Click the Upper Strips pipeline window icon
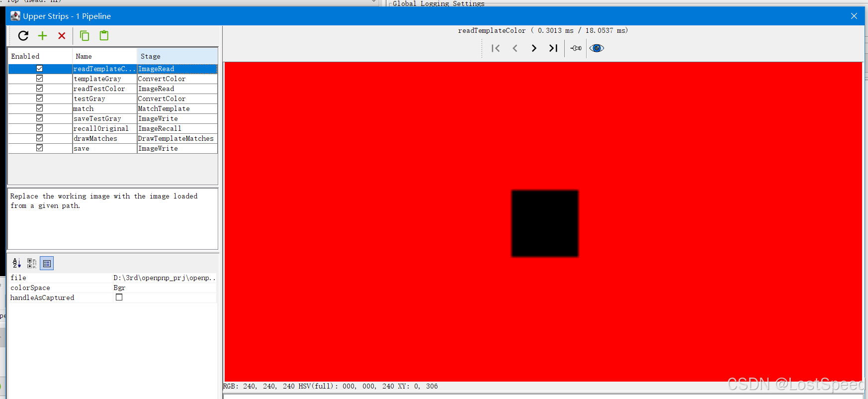 (x=15, y=16)
